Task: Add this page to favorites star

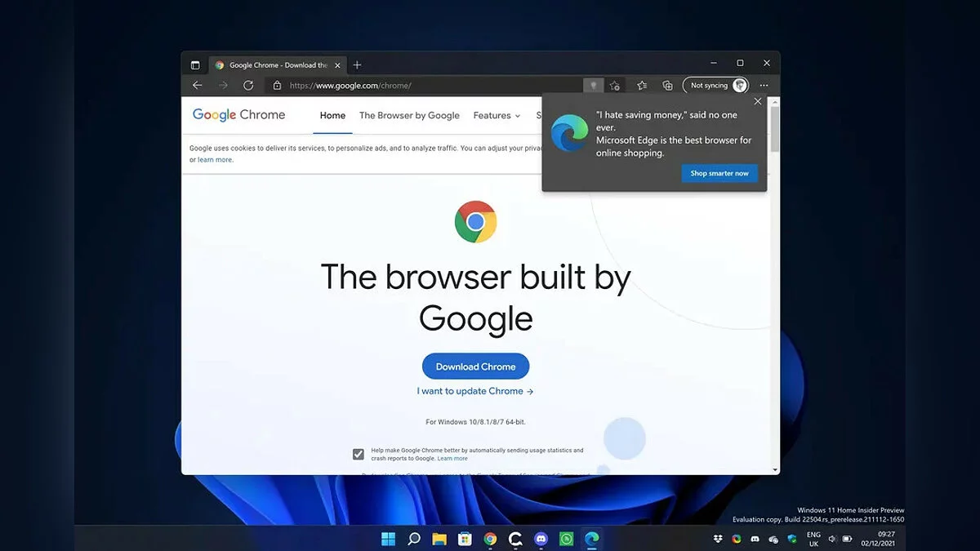Action: click(x=615, y=85)
